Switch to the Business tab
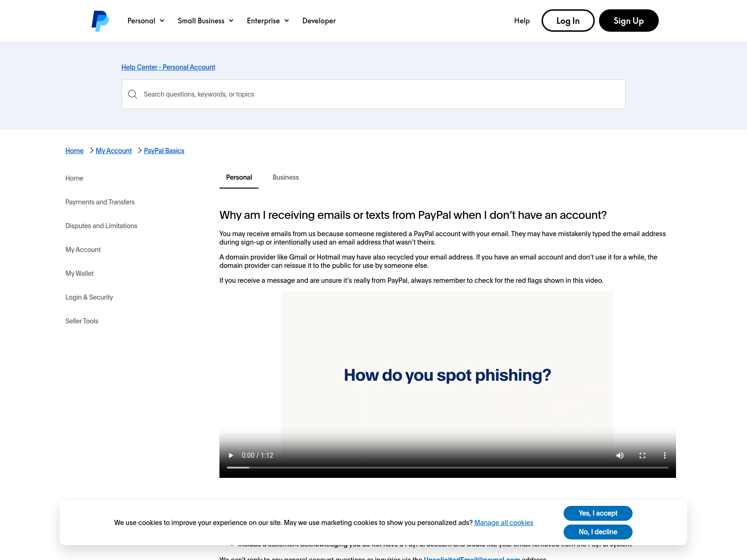Screen dimensions: 747x560 coord(286,178)
